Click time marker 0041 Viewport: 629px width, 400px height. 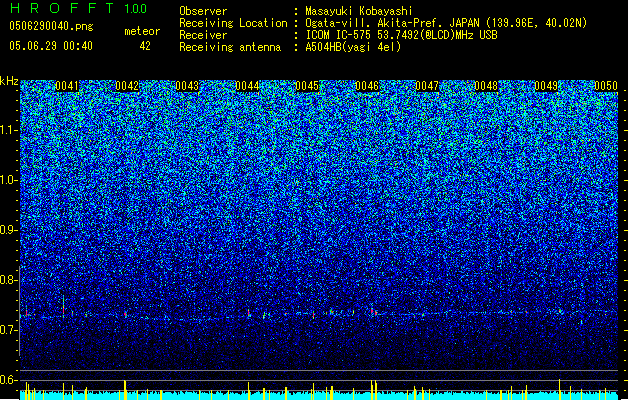click(67, 86)
